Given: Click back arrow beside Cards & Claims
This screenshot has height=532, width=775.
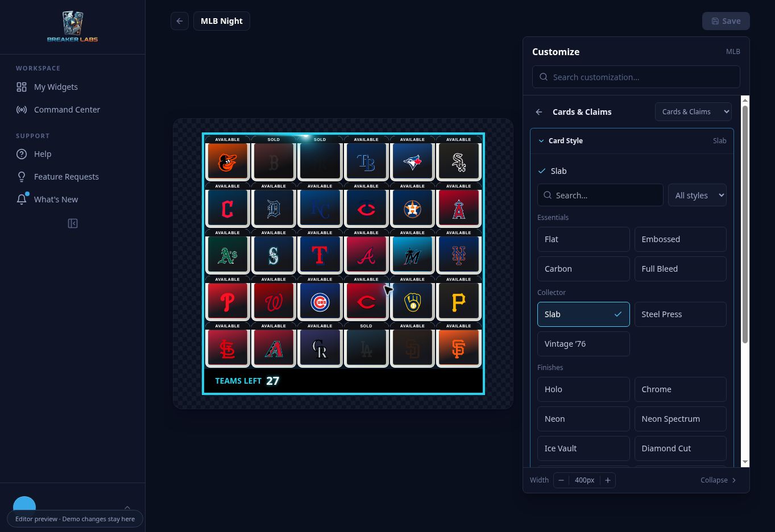Looking at the screenshot, I should (x=539, y=112).
